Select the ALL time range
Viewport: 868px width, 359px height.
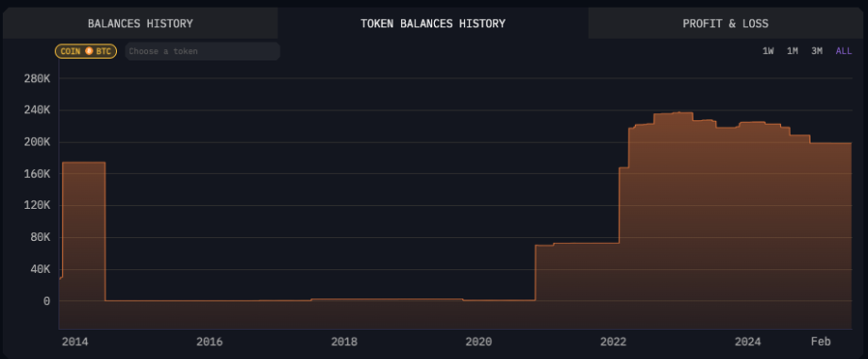point(843,51)
